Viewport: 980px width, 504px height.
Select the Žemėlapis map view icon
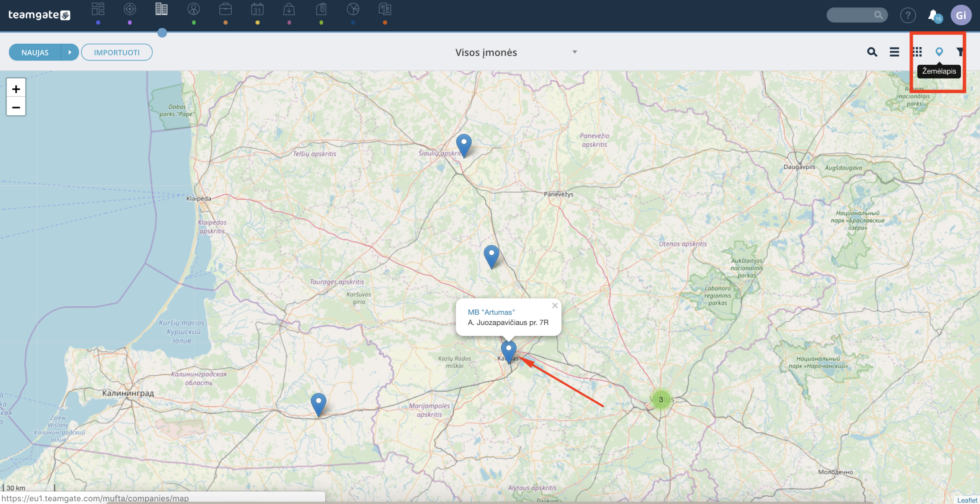coord(939,52)
